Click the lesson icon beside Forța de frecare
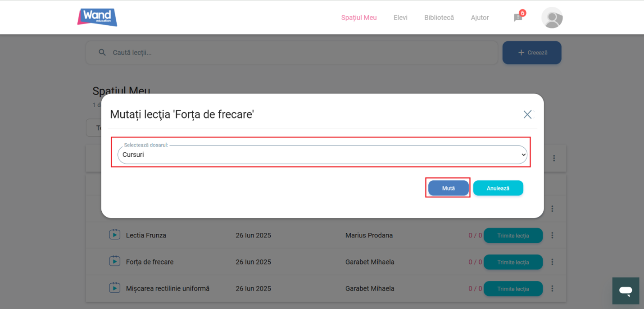 pos(114,261)
